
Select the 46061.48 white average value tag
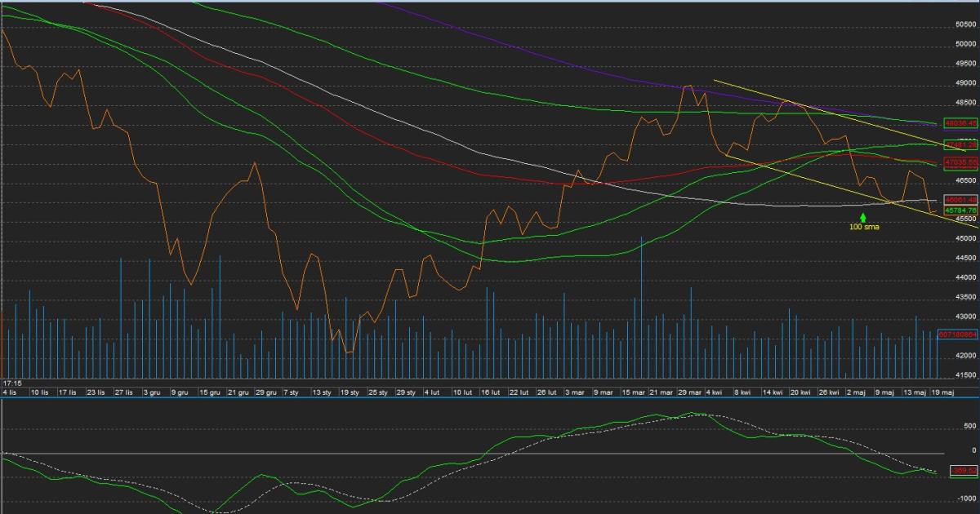point(960,200)
